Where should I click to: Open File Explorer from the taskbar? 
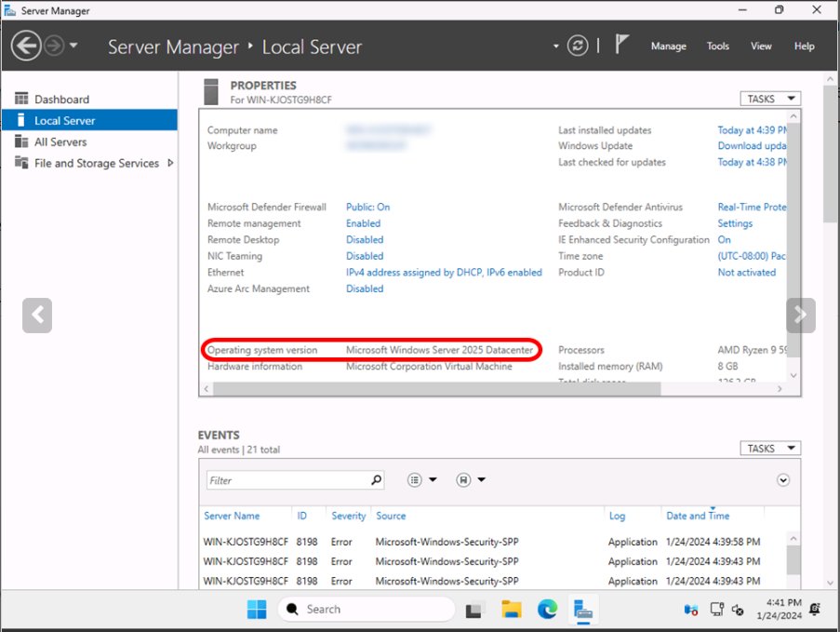click(512, 610)
